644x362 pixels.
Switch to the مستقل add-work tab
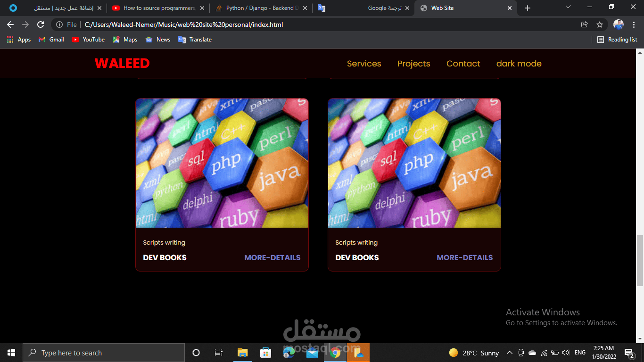56,8
